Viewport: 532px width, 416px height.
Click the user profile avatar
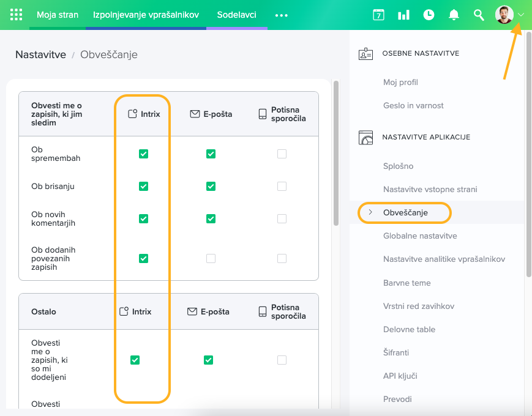point(504,15)
